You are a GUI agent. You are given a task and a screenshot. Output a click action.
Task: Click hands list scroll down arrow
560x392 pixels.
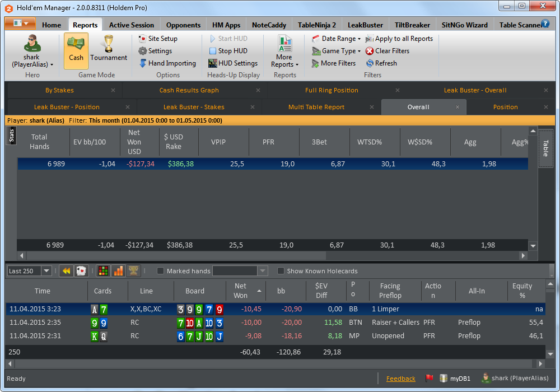tap(550, 354)
